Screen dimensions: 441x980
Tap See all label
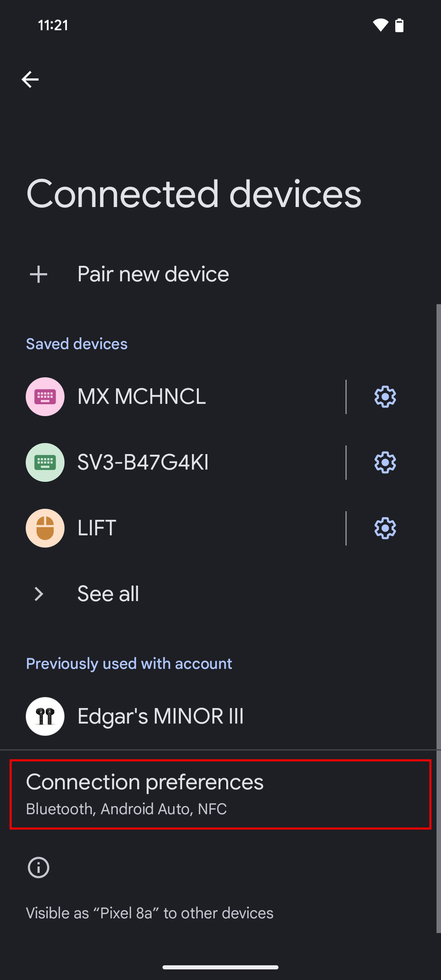pyautogui.click(x=108, y=594)
